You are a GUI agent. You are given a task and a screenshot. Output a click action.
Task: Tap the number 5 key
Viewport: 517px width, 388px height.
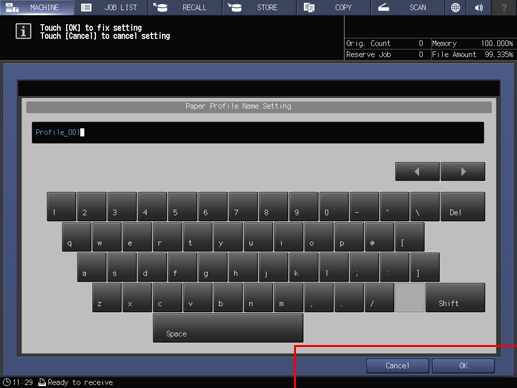[x=182, y=207]
